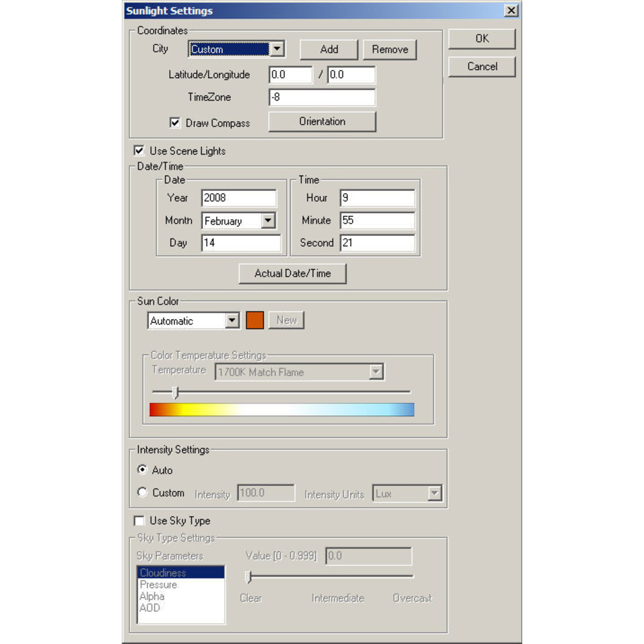Click the Orientation button
This screenshot has height=644, width=644.
point(321,121)
